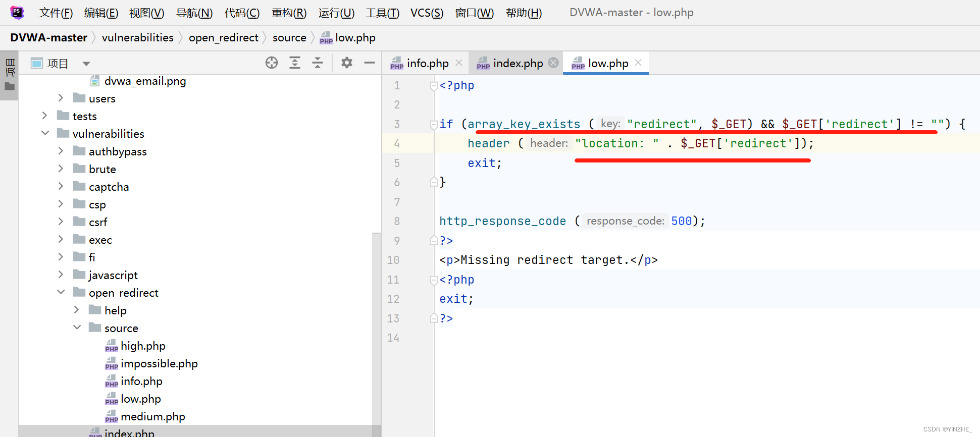Click line number 8 in the gutter
This screenshot has width=980, height=437.
(x=397, y=221)
